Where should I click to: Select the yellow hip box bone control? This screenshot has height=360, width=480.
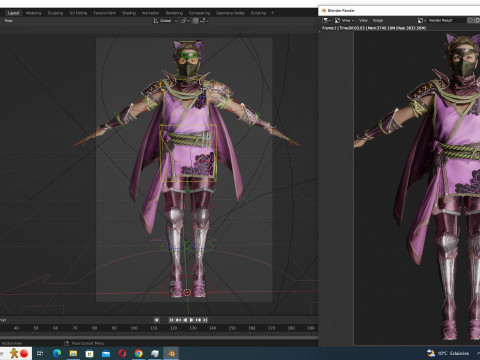click(x=188, y=153)
